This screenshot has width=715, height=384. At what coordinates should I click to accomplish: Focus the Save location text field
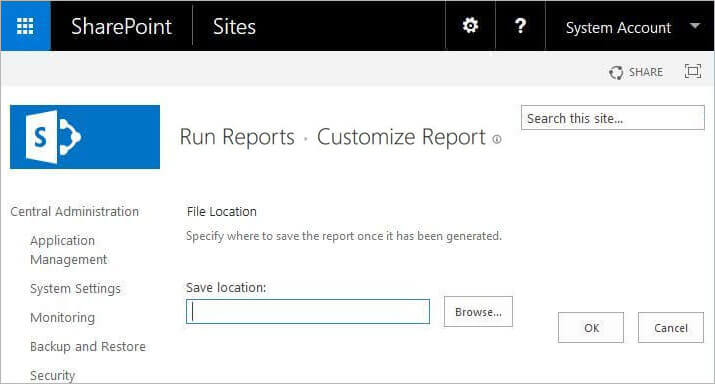[x=308, y=311]
